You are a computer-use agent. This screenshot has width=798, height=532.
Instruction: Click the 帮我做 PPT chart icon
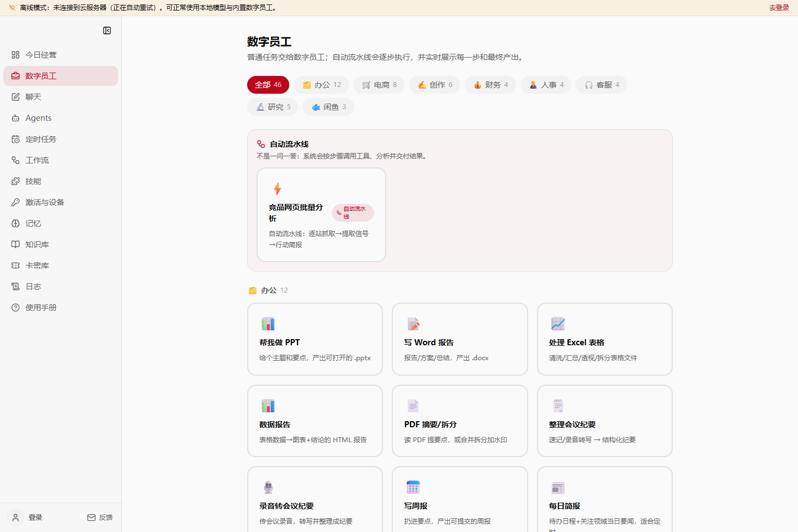[268, 324]
